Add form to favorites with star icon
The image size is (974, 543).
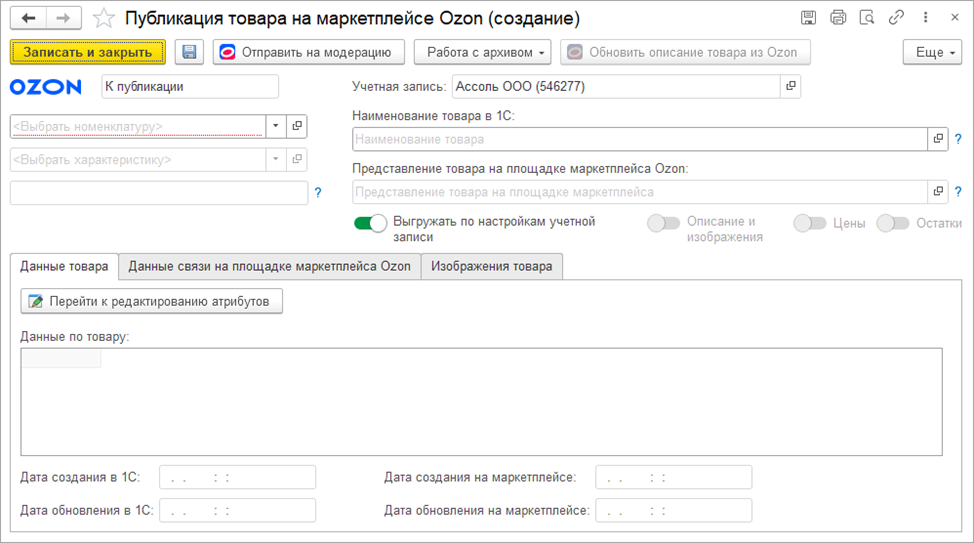103,18
